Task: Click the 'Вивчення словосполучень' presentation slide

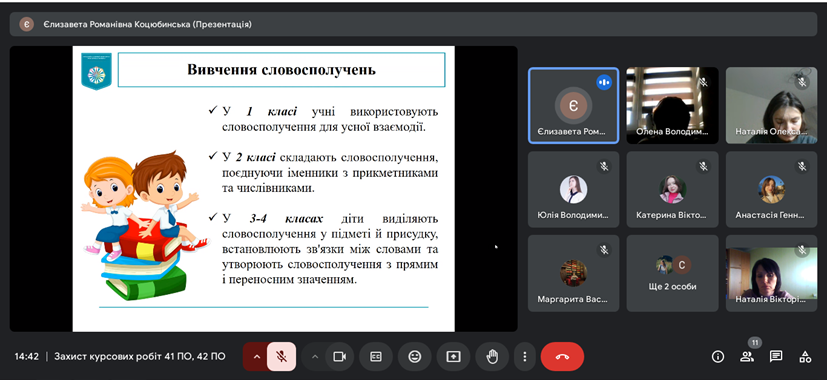Action: 263,189
